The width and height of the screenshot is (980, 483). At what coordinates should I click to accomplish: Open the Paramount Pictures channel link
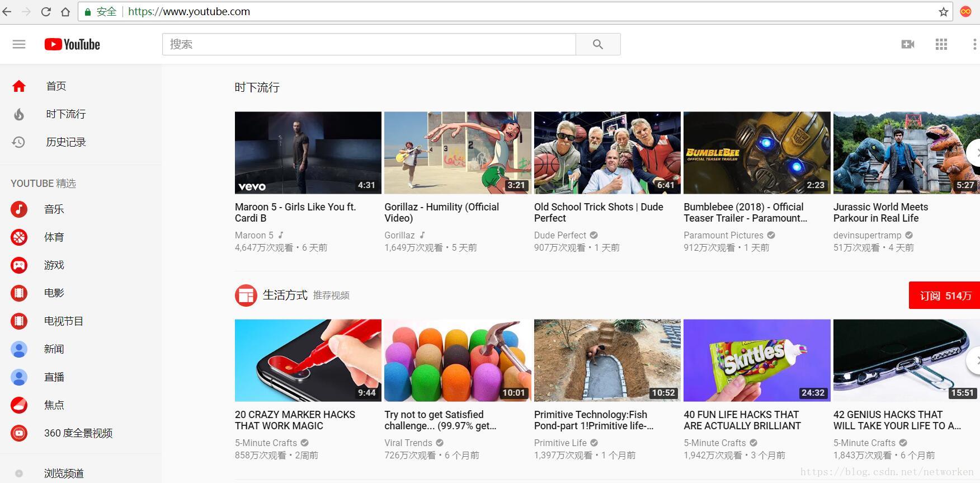pos(723,236)
